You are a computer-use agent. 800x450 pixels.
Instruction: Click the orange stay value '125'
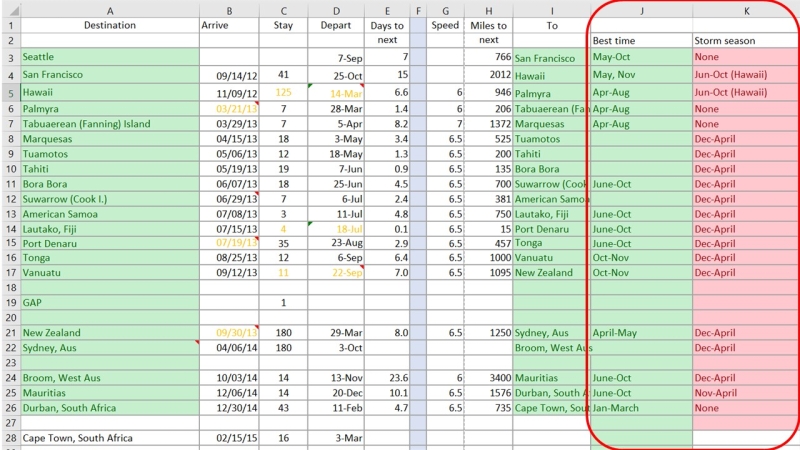point(283,92)
